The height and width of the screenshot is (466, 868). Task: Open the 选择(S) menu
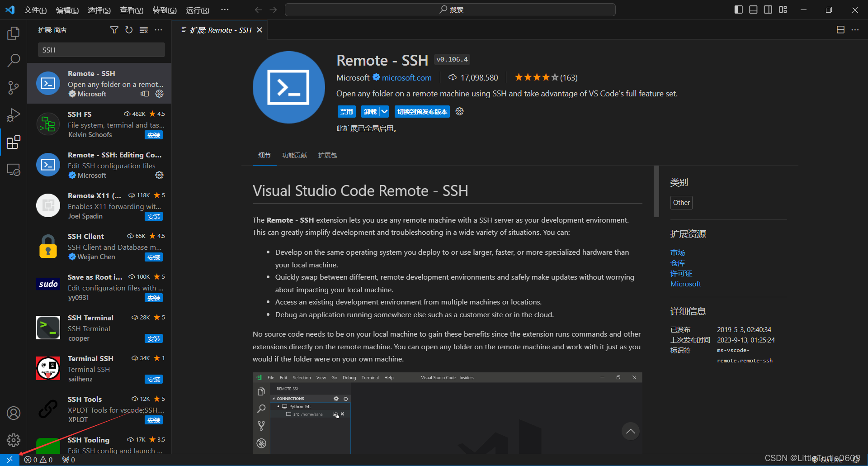(99, 10)
